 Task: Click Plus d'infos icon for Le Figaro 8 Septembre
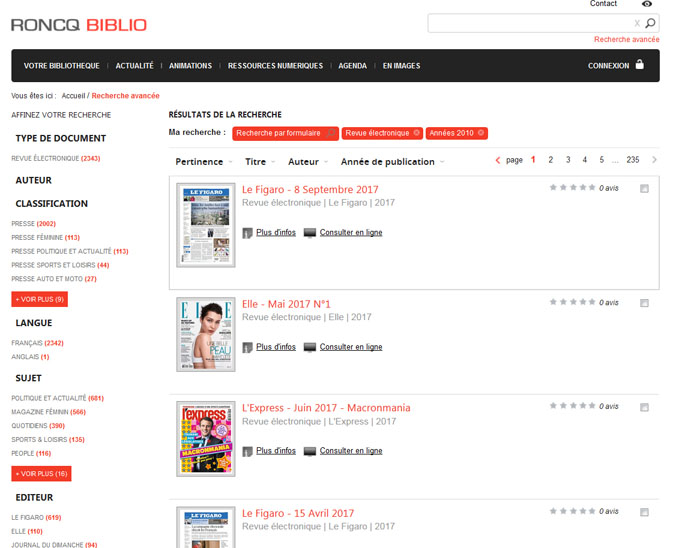[247, 233]
